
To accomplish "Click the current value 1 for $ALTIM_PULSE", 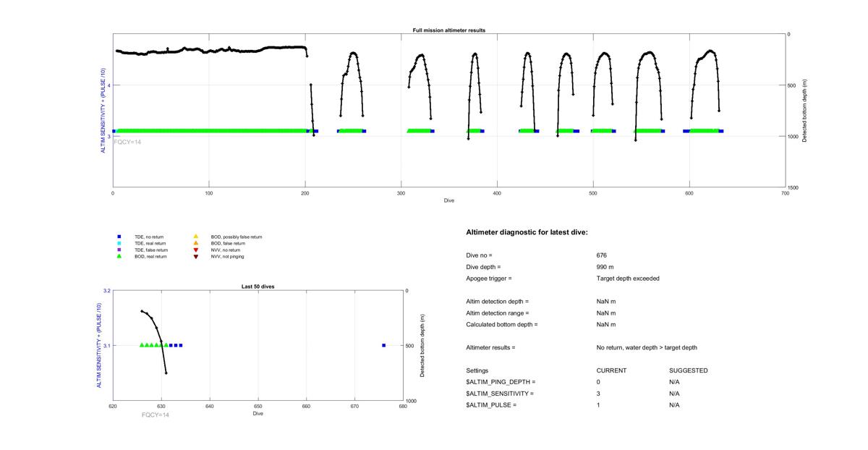I will pyautogui.click(x=599, y=405).
